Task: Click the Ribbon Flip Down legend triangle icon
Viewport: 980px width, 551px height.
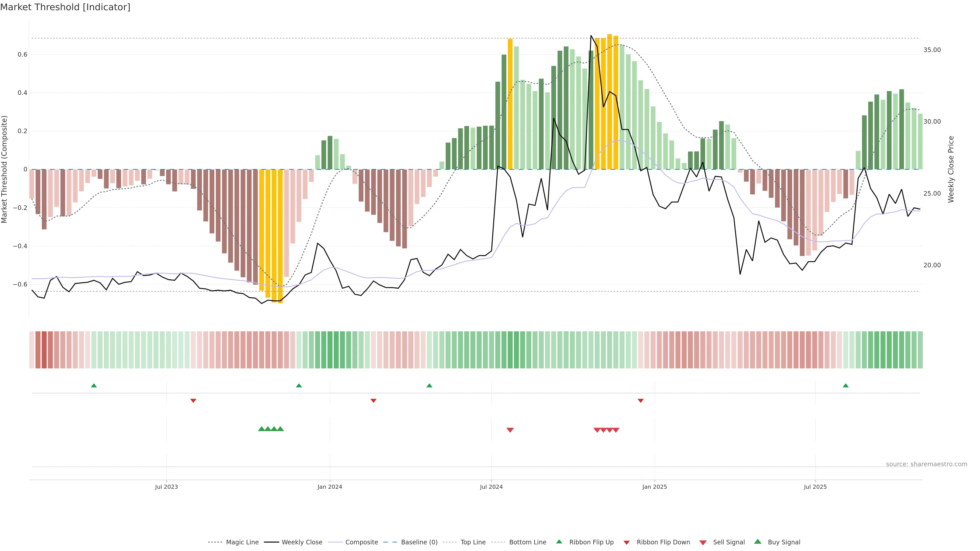Action: (x=627, y=543)
